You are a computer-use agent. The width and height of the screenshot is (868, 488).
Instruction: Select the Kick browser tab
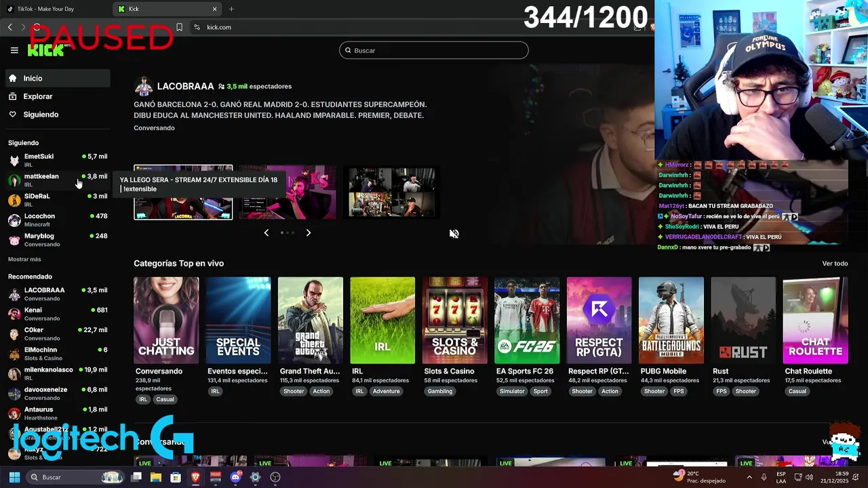tap(167, 9)
